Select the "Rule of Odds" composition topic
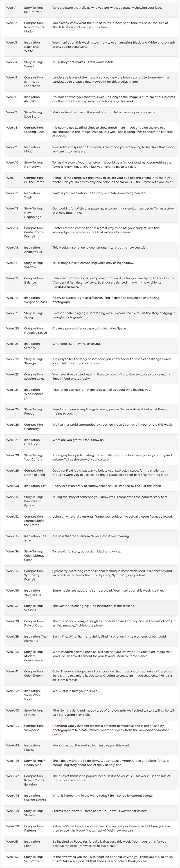The image size is (180, 868). pyautogui.click(x=33, y=623)
